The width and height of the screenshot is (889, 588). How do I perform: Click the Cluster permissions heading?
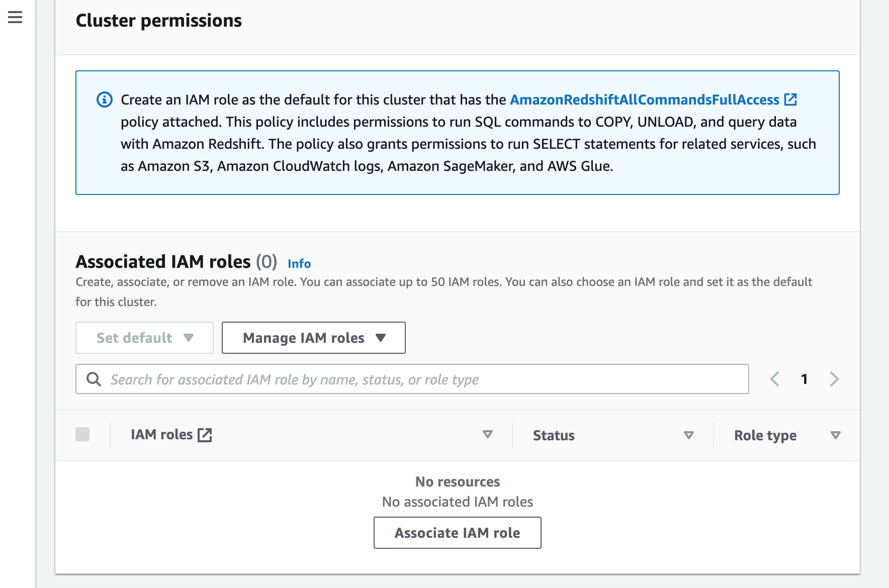point(159,21)
